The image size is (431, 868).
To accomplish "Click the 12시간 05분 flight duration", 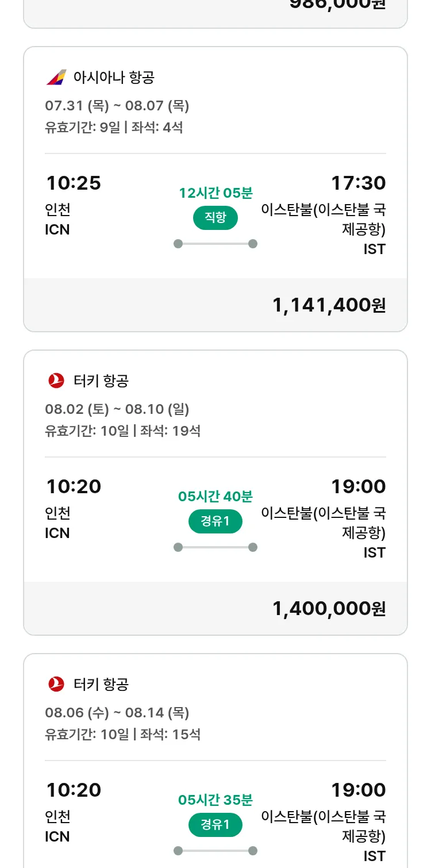I will tap(215, 193).
